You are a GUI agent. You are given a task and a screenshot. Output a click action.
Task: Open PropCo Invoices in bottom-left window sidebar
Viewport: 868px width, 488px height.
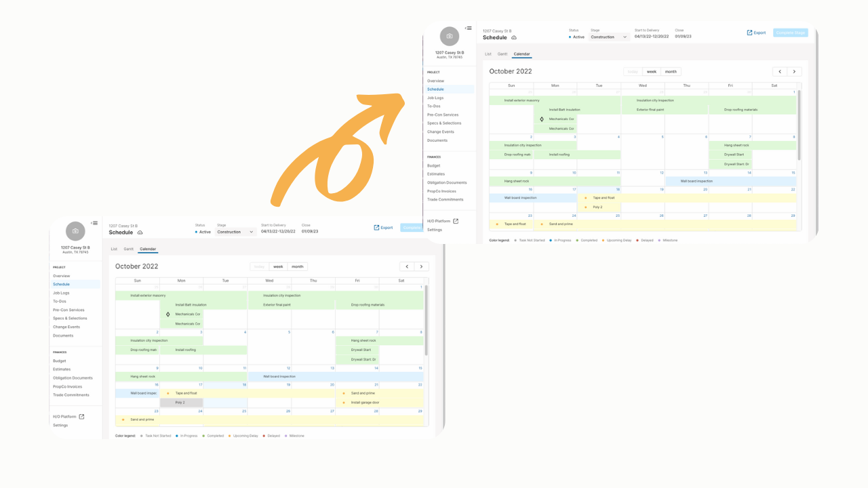pos(67,386)
